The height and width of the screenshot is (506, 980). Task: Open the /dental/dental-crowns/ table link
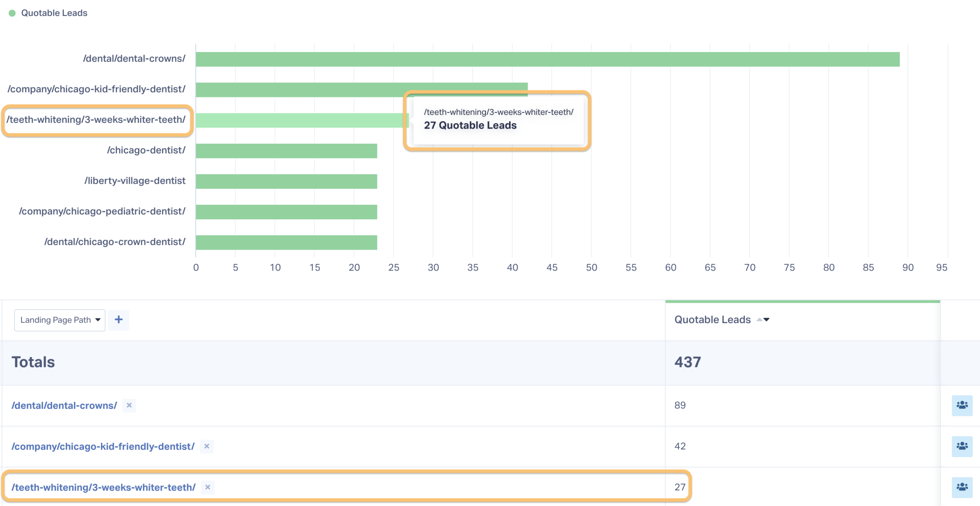point(64,405)
